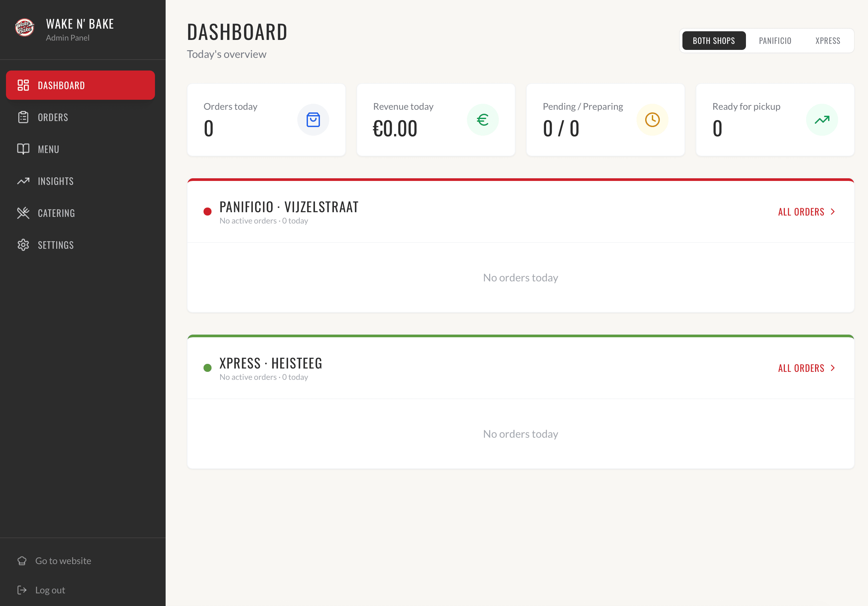Open the Menu section
Image resolution: width=868 pixels, height=606 pixels.
pos(80,149)
